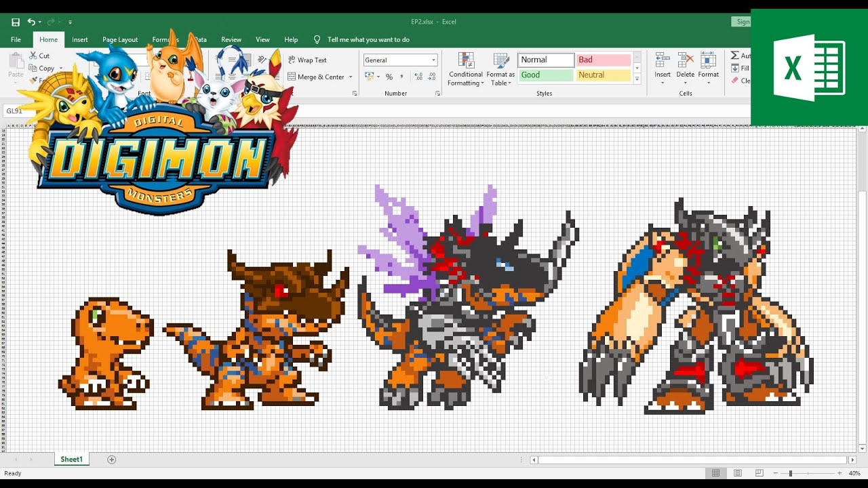Open Customize Quick Access Toolbar dropdown
Image resolution: width=868 pixels, height=488 pixels.
click(x=70, y=22)
